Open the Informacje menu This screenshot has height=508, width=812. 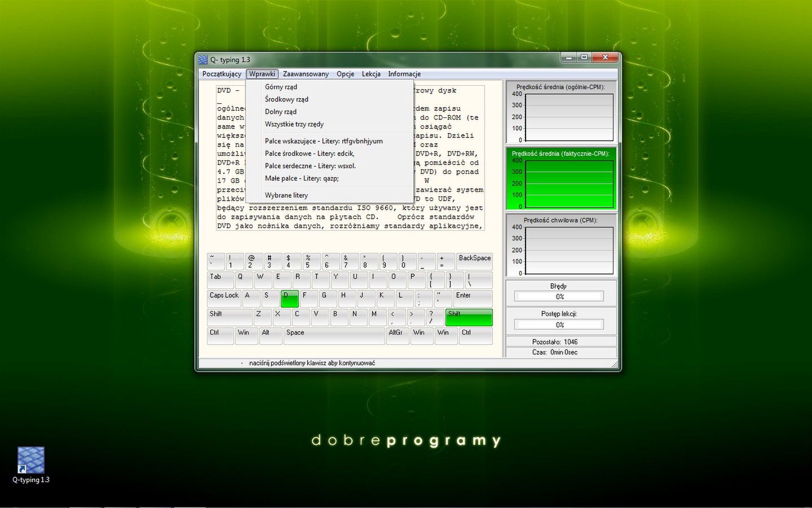point(404,74)
